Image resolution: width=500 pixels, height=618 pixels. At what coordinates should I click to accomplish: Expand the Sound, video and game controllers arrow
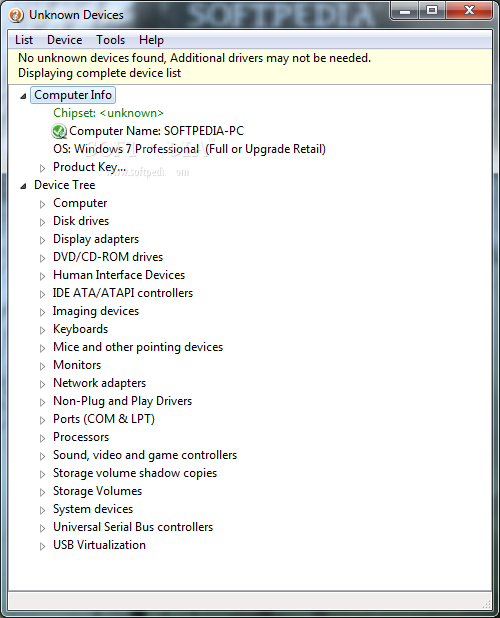point(42,456)
